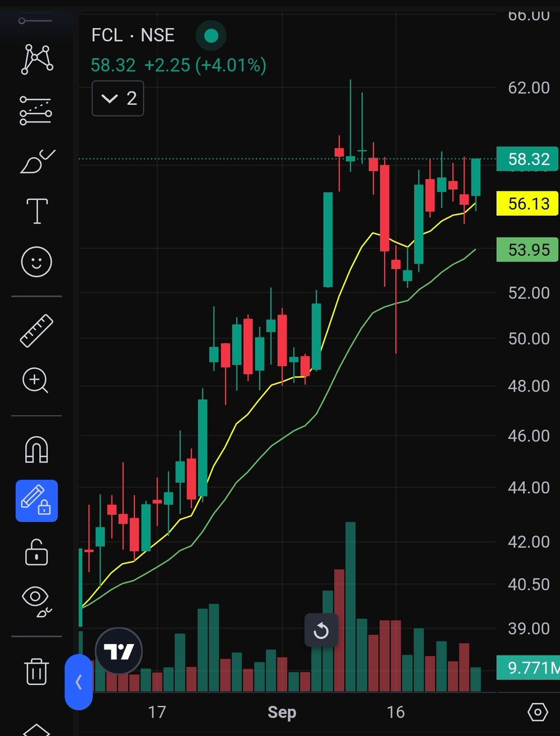
Task: Click the TradingView logo
Action: [119, 651]
